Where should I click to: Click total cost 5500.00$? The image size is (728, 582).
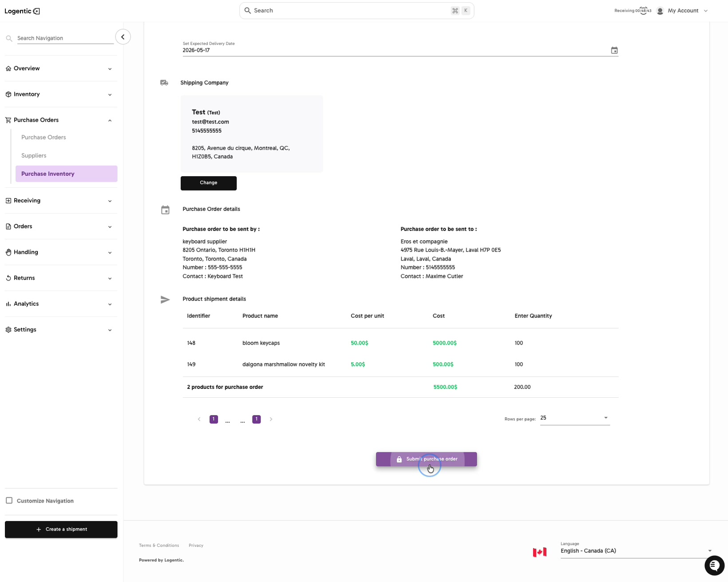click(x=445, y=387)
